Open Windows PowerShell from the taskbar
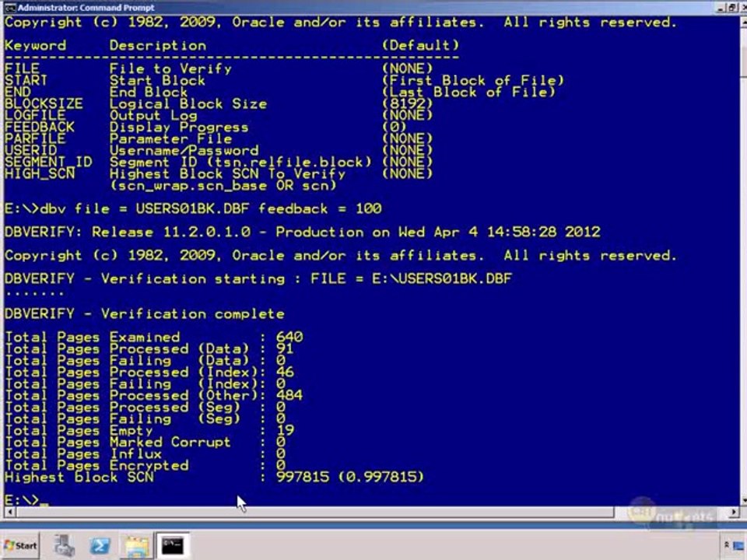The width and height of the screenshot is (747, 560). [100, 545]
